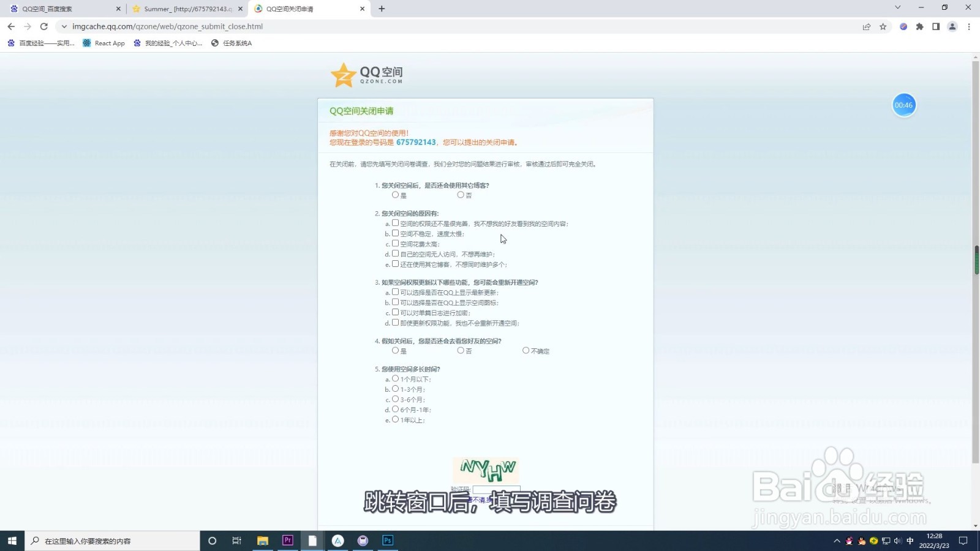Check option 可以选择是否在QQ上显示最新更新

click(x=395, y=292)
